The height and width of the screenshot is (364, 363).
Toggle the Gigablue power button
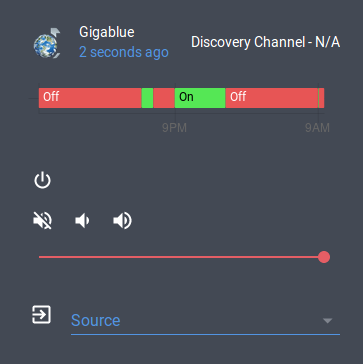click(x=42, y=181)
